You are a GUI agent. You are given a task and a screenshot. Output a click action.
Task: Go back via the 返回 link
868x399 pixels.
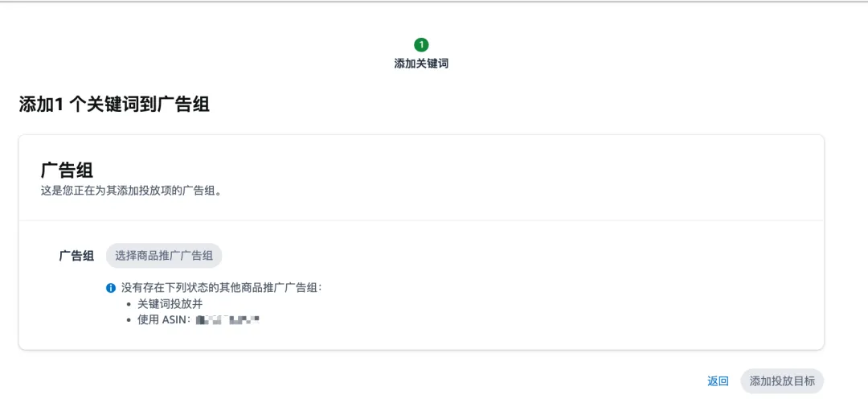point(718,381)
